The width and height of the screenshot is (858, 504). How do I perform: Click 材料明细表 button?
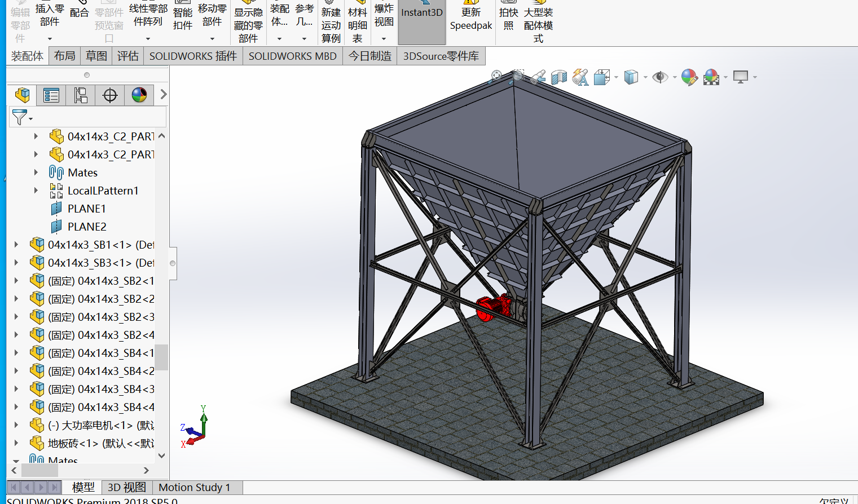[x=358, y=23]
